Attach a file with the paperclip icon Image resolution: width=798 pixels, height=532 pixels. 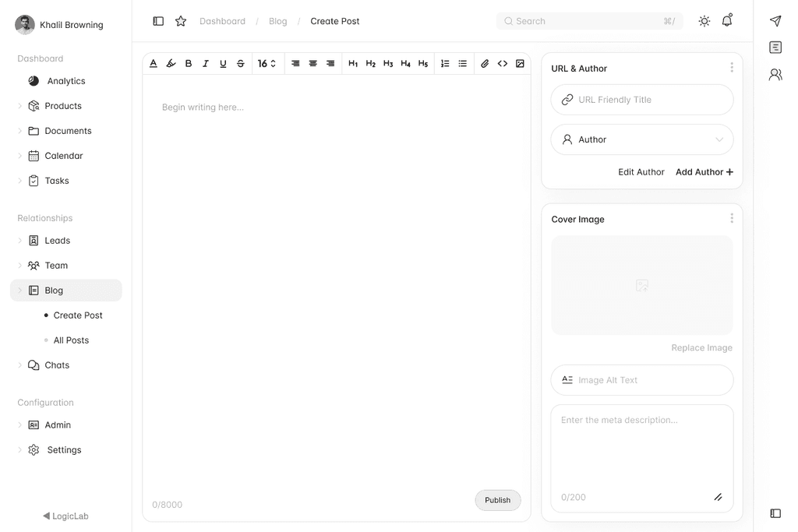[484, 63]
